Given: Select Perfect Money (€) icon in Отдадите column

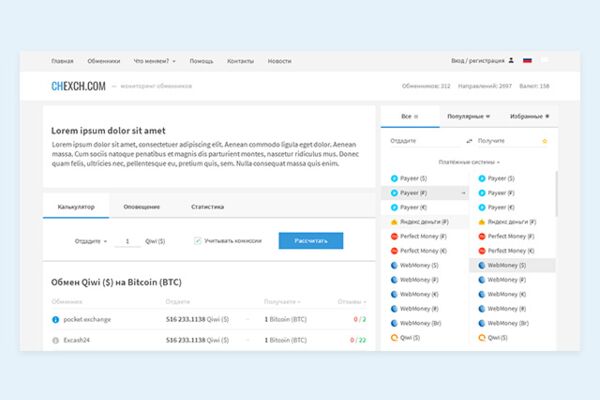Looking at the screenshot, I should (394, 251).
